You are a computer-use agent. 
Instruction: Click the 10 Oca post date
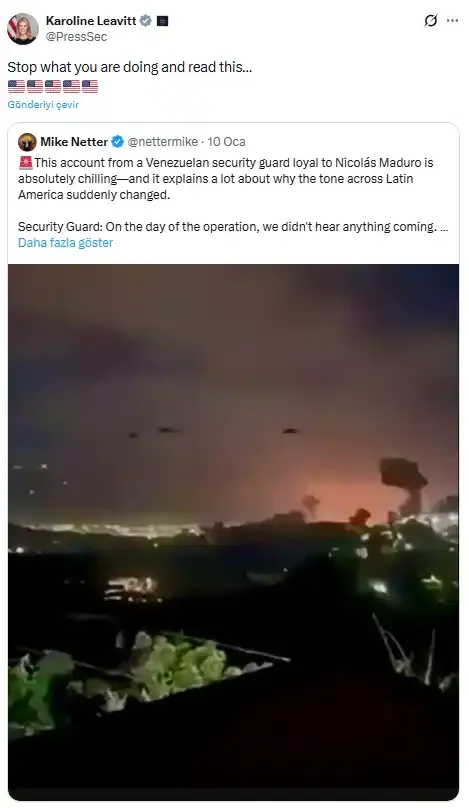coord(227,142)
